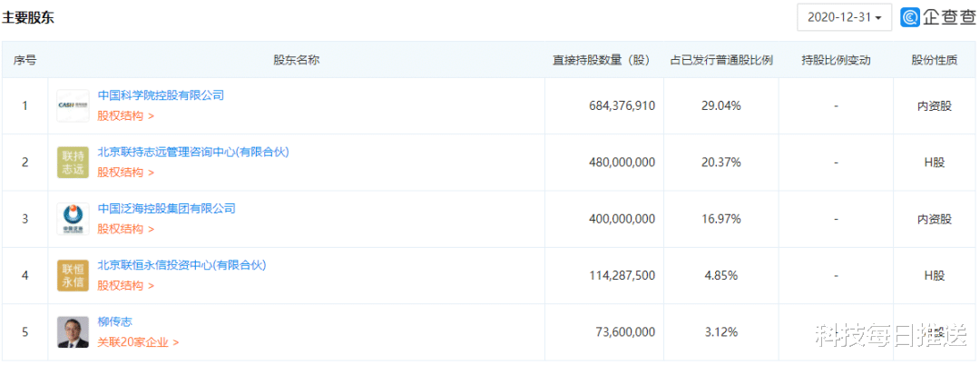Click the 中国泛海 logo icon
The height and width of the screenshot is (365, 980).
click(x=73, y=219)
